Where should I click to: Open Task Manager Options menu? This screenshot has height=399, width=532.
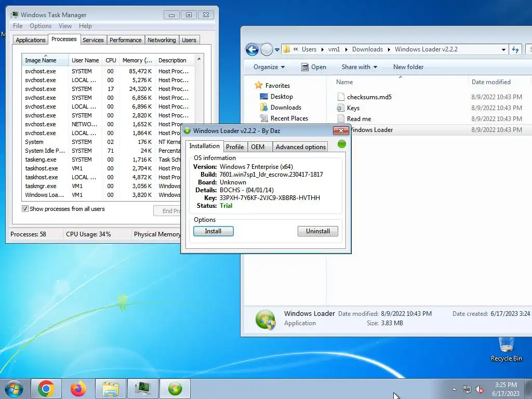(x=41, y=26)
